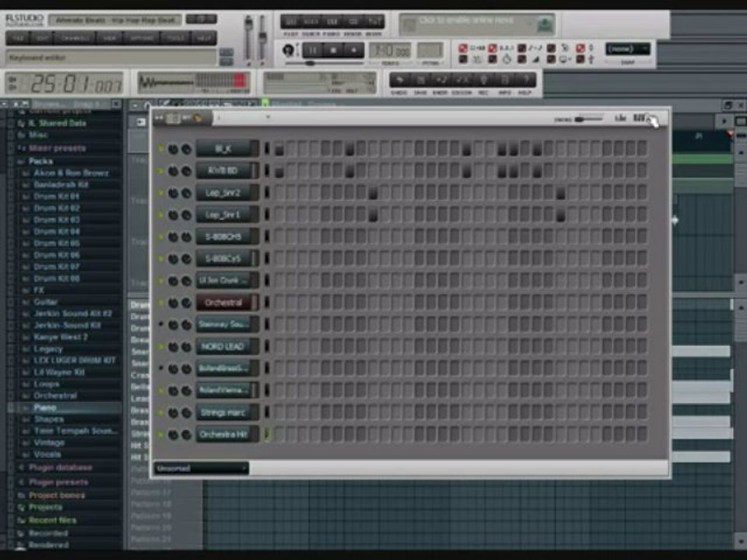The height and width of the screenshot is (560, 747).
Task: Select the NORD LEAD channel button
Action: 223,347
